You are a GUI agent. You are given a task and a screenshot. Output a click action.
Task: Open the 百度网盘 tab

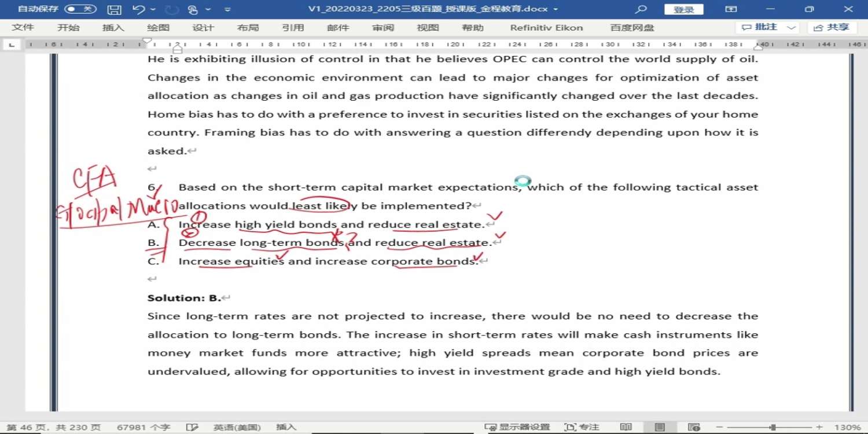(x=632, y=28)
